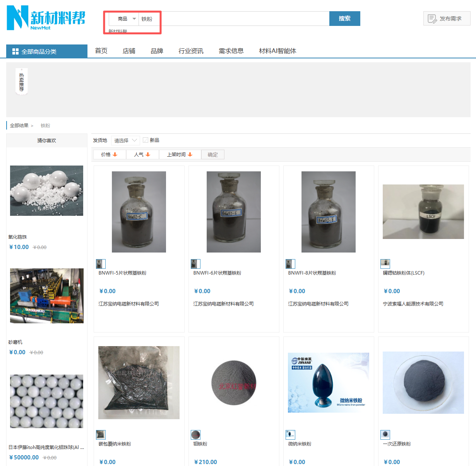The image size is (476, 466).
Task: Sort results by 人气 popularity
Action: point(142,155)
